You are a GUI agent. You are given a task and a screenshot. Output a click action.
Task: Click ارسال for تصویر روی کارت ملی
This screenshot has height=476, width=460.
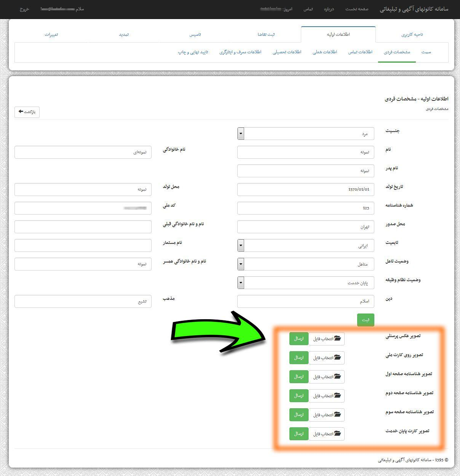(299, 358)
